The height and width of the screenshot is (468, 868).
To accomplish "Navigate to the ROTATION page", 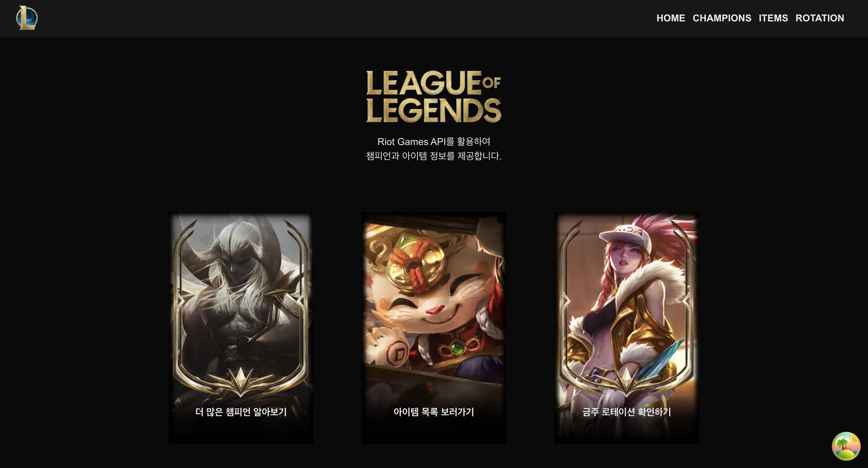I will point(819,18).
